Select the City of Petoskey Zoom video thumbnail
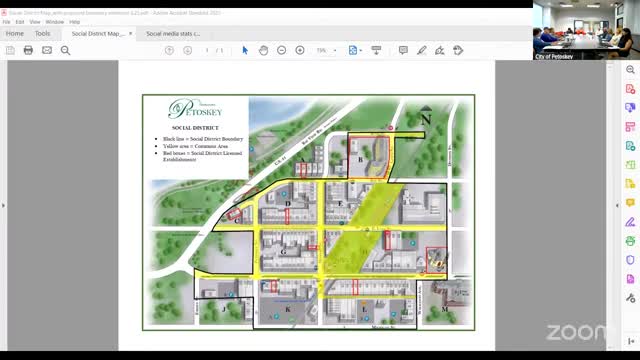640x360 pixels. (586, 30)
